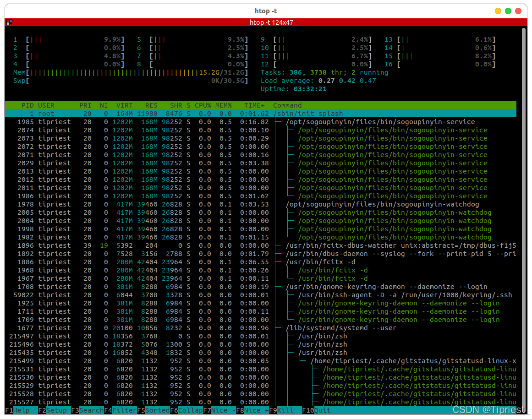Image resolution: width=532 pixels, height=419 pixels.
Task: Sort by the PID column header
Action: pos(27,105)
